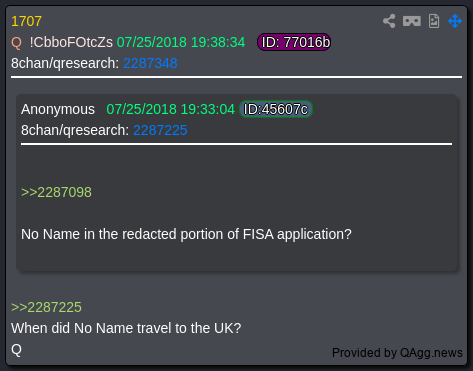Click the !CbboFOtcZs tripcode
Image resolution: width=473 pixels, height=371 pixels.
click(x=71, y=42)
